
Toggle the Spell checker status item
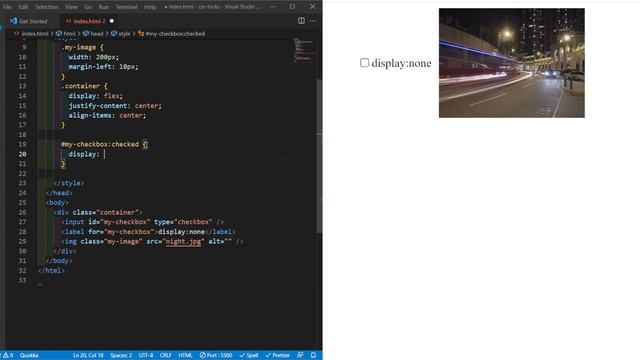point(249,355)
